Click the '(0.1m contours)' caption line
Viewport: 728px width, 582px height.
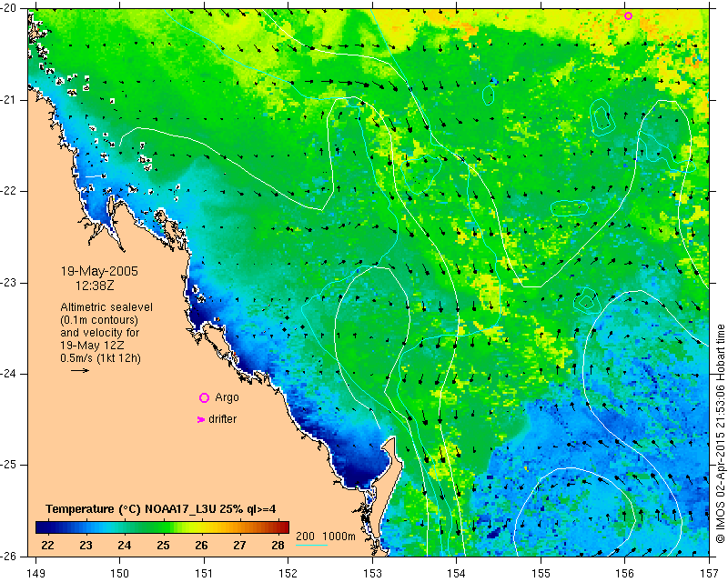click(x=99, y=320)
